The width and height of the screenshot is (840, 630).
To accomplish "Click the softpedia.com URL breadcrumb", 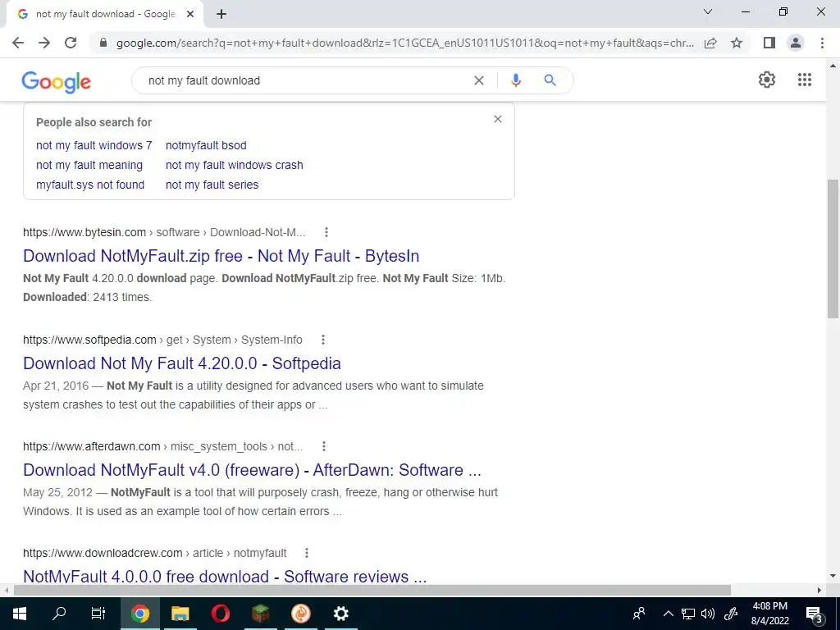I will (x=163, y=340).
